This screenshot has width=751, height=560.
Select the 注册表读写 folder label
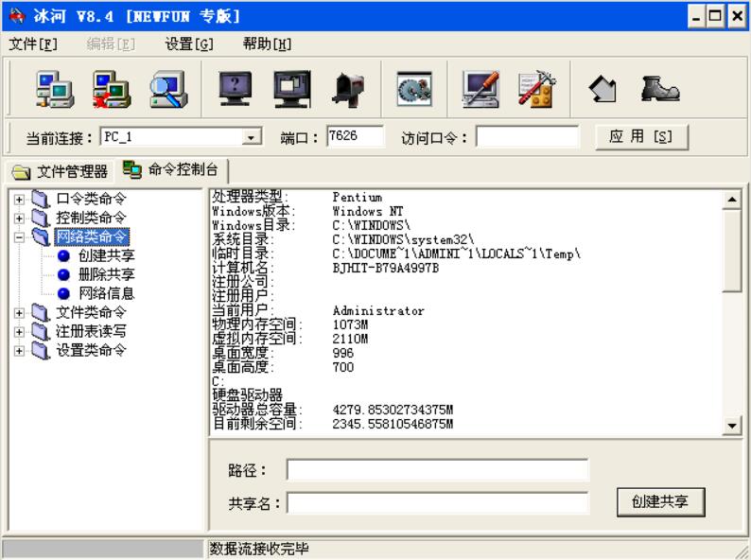(91, 331)
